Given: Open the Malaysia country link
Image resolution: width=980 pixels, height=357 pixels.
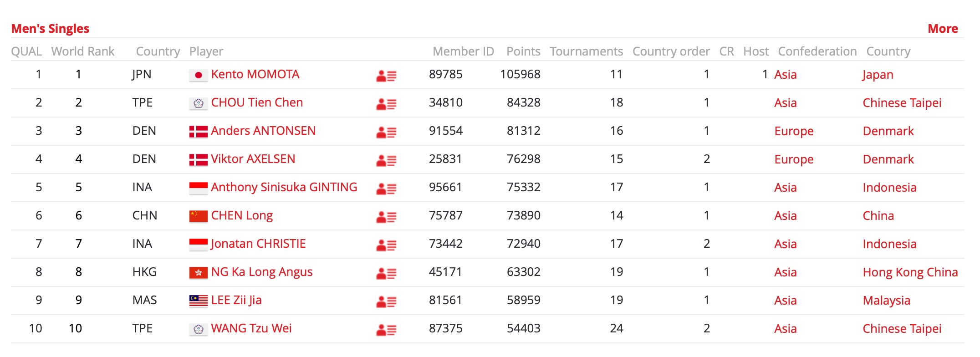Looking at the screenshot, I should (x=886, y=301).
